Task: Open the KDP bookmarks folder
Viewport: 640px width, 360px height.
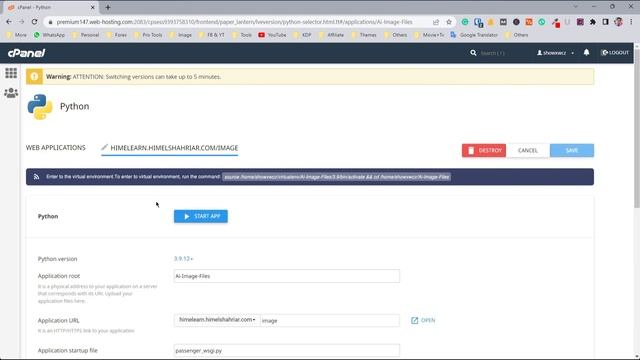Action: click(302, 35)
